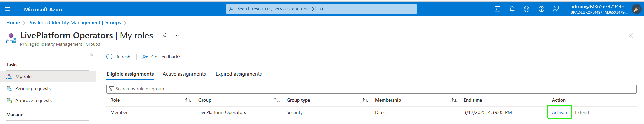
Task: Click Got feedback? in the toolbar
Action: point(162,57)
